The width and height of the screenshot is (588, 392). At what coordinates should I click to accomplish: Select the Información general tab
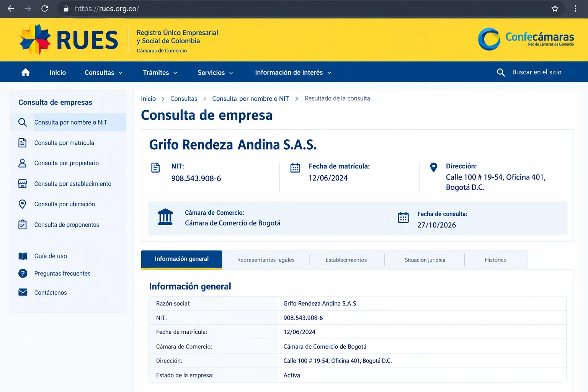point(181,260)
